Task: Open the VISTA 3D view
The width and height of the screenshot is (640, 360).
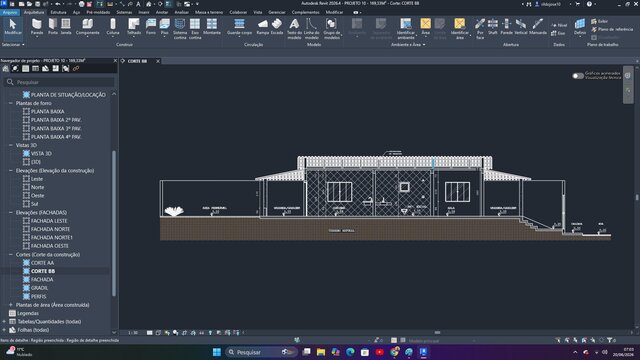Action: pos(41,153)
